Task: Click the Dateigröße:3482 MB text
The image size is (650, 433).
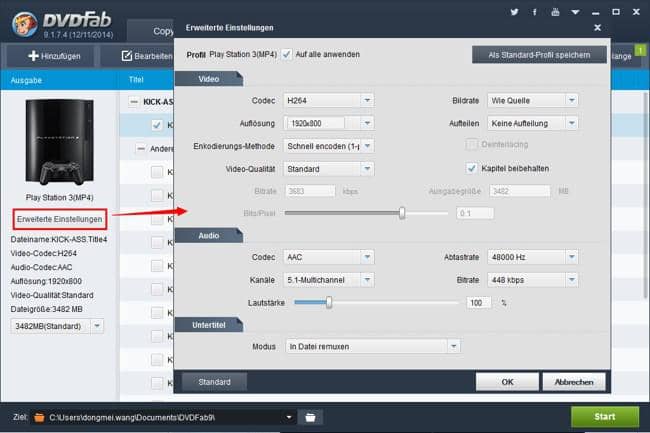Action: click(x=46, y=309)
